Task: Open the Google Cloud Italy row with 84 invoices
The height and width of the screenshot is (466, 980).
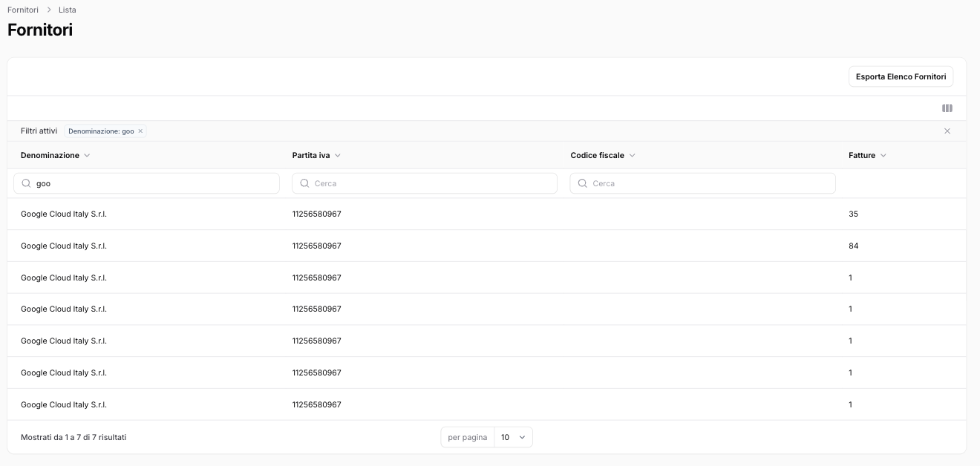Action: coord(64,246)
